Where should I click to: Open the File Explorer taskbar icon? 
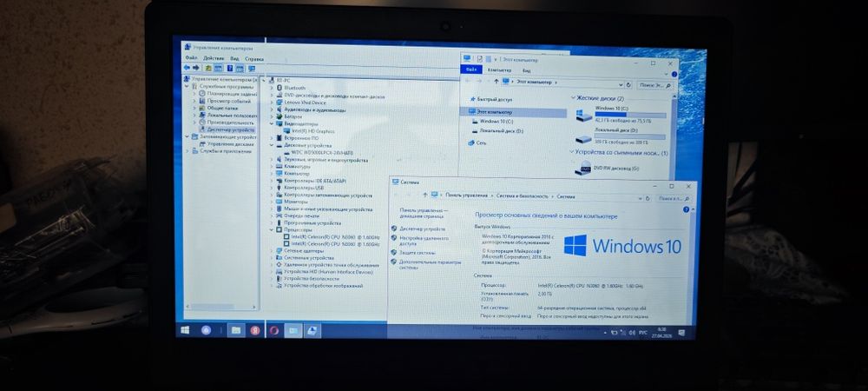[x=236, y=330]
